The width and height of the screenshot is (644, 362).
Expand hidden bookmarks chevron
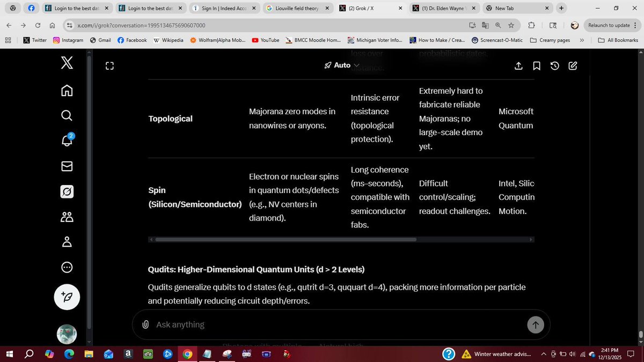click(582, 40)
